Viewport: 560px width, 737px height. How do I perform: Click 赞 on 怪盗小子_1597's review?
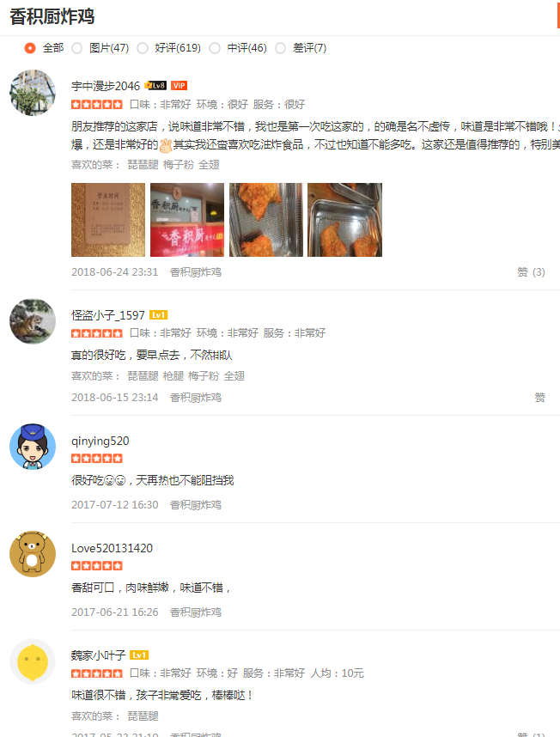point(539,398)
